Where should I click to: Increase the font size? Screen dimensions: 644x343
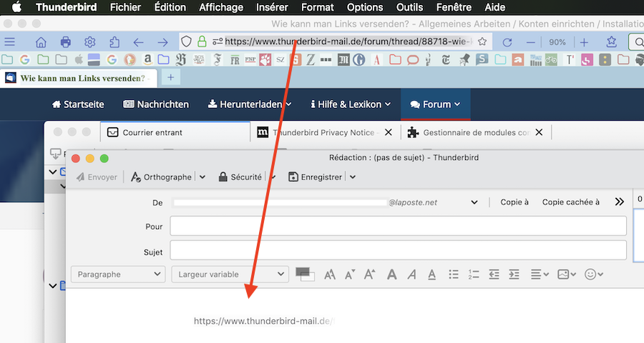click(x=370, y=274)
